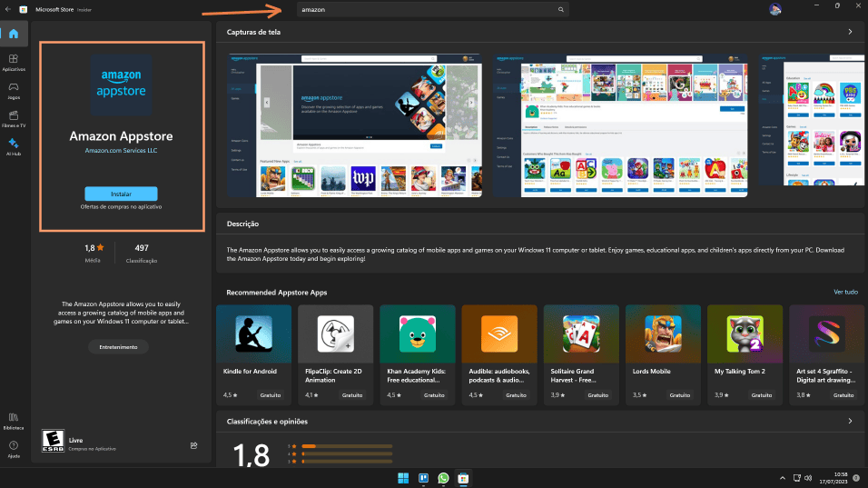Click Ofertas de compras no aplicativo text
The width and height of the screenshot is (868, 488).
pos(122,206)
